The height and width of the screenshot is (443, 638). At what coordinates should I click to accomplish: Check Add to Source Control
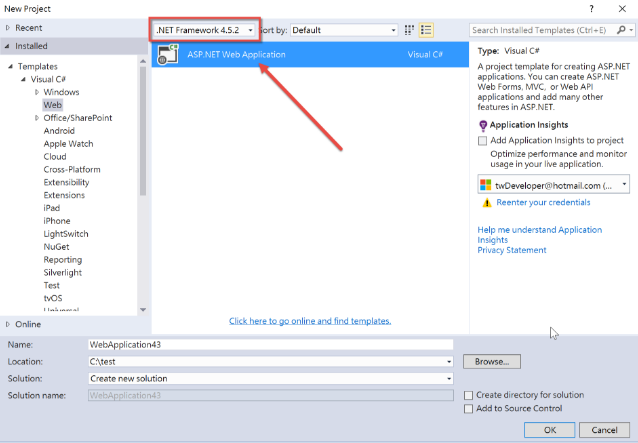469,408
